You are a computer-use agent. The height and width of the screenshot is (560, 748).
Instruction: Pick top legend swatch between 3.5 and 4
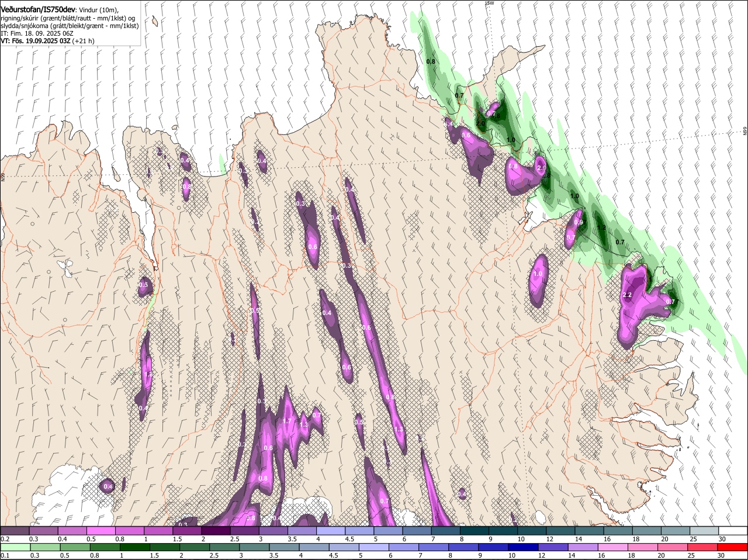302,531
